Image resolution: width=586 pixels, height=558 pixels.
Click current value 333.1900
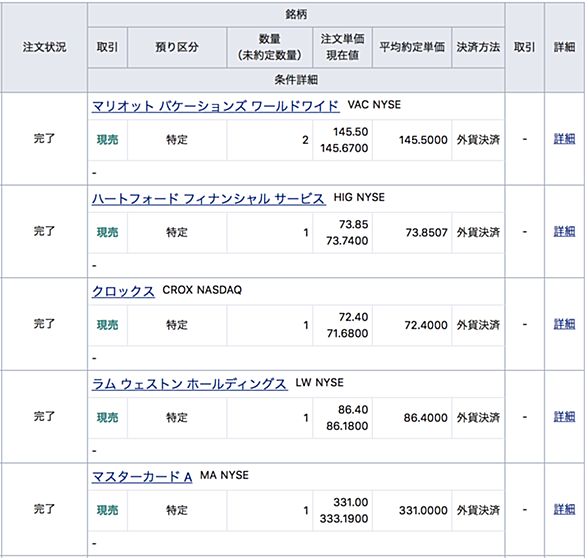pyautogui.click(x=344, y=519)
